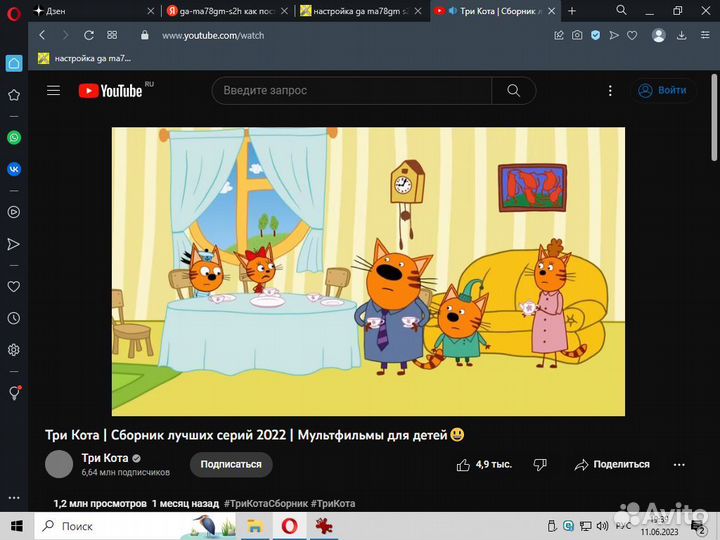Open the Windows Start button
720x540 pixels.
[x=17, y=526]
